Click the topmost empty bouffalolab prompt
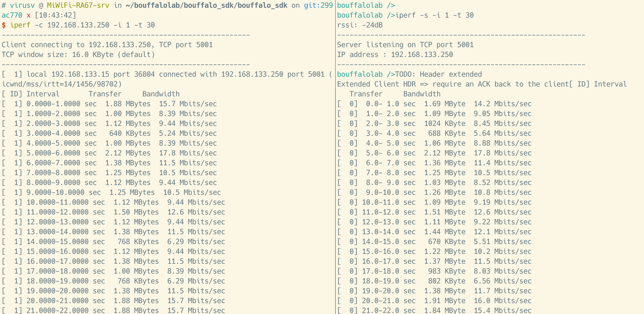Screen dimensions: 644x314 366,5
